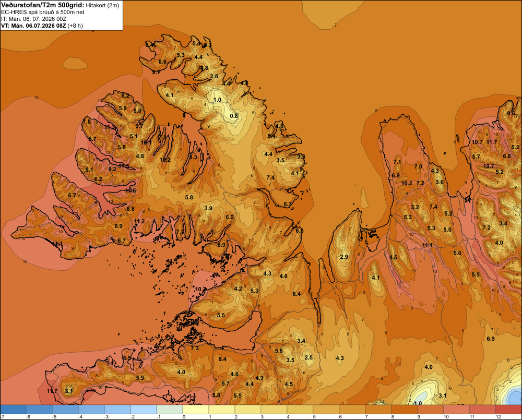Click the 2.9 temperature label

[344, 257]
